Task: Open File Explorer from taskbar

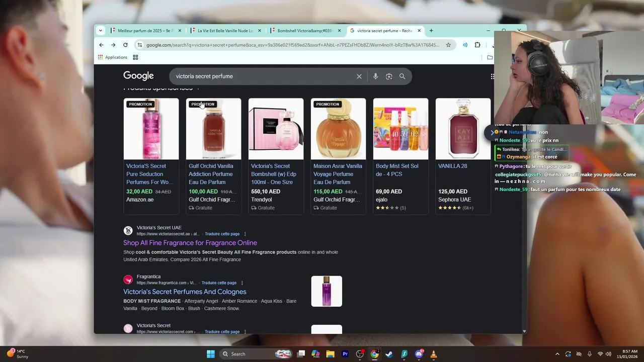Action: click(x=330, y=354)
